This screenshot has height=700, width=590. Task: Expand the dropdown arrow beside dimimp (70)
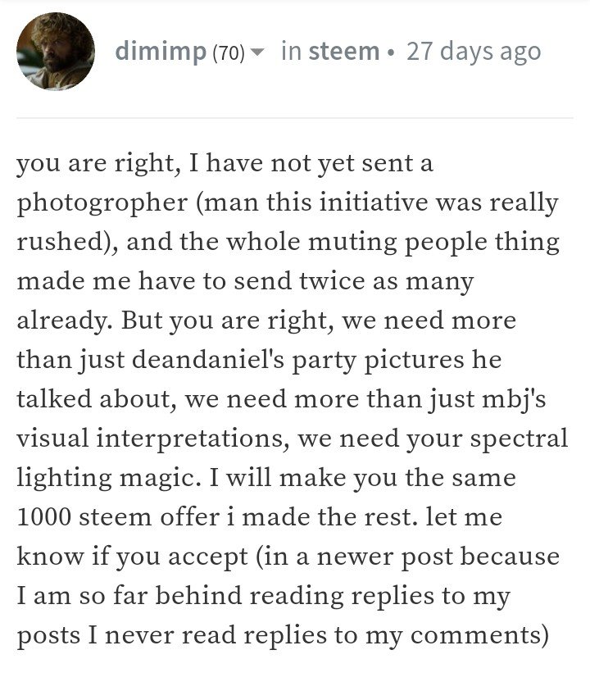click(x=256, y=52)
